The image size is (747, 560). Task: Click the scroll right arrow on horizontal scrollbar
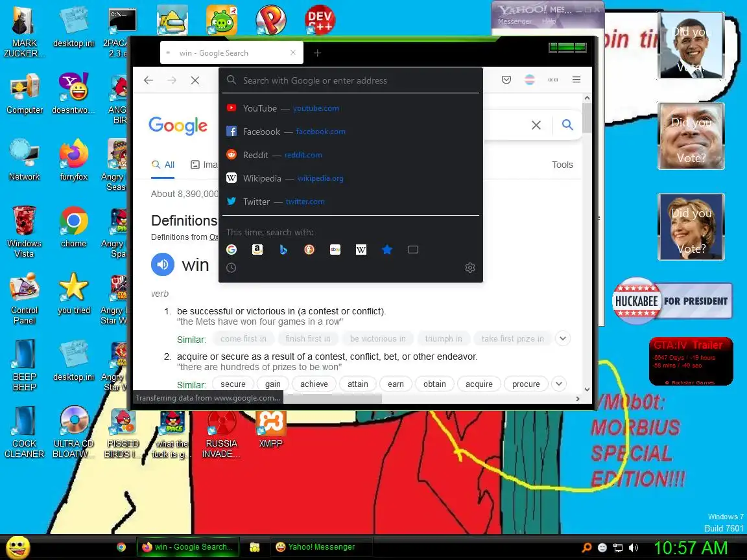click(x=577, y=399)
